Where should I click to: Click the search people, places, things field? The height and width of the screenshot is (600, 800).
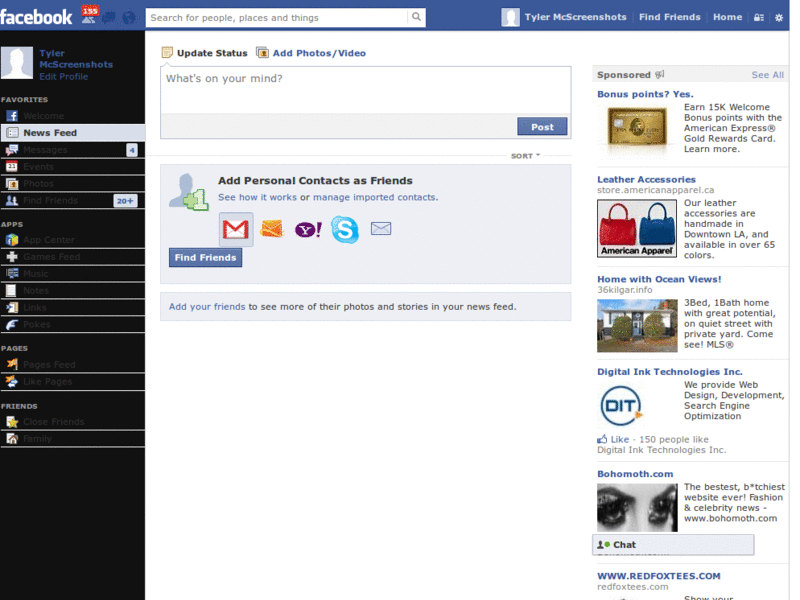(277, 17)
